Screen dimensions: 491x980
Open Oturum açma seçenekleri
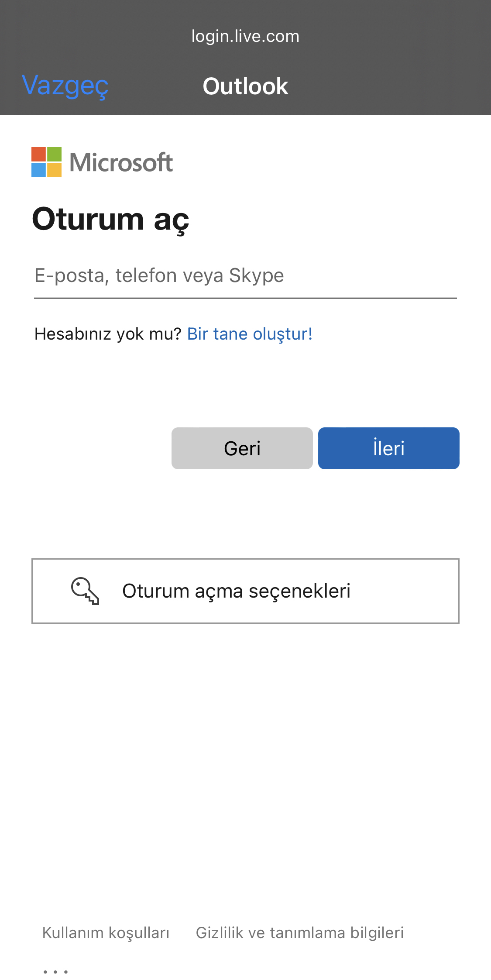point(245,591)
